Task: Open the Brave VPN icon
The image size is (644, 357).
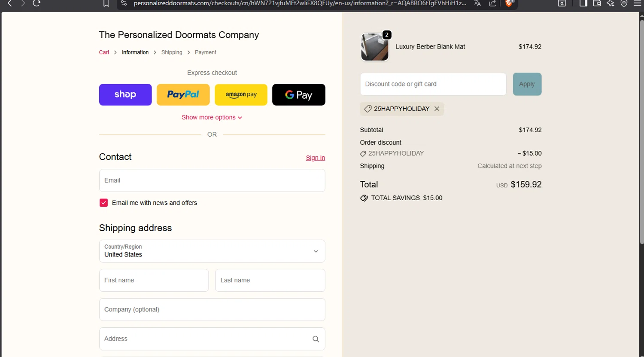Action: click(624, 3)
